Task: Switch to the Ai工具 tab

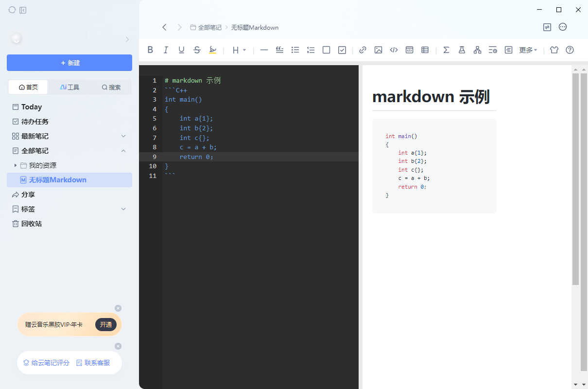Action: [69, 87]
